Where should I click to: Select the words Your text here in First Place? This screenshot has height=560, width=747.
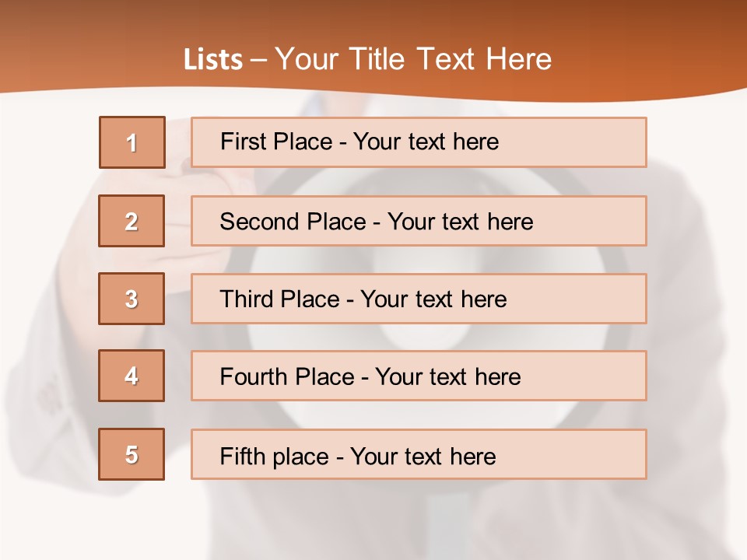pos(426,142)
